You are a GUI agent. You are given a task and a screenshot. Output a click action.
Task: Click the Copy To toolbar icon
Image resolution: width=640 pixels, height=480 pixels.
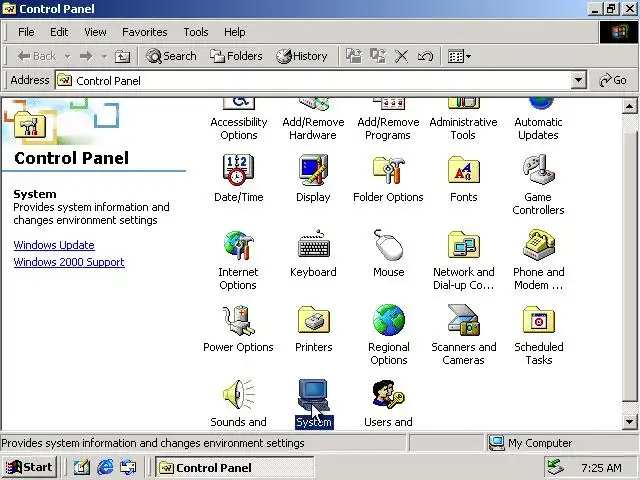tap(378, 56)
